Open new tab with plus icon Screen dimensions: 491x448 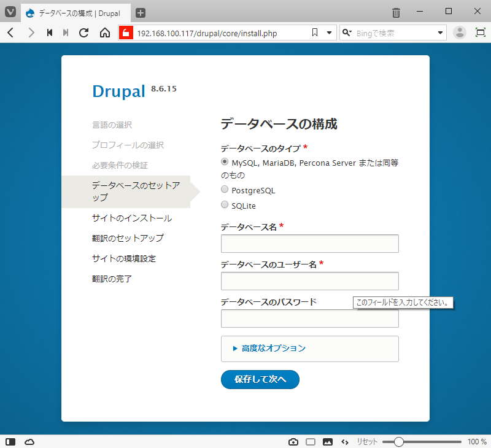pos(141,13)
